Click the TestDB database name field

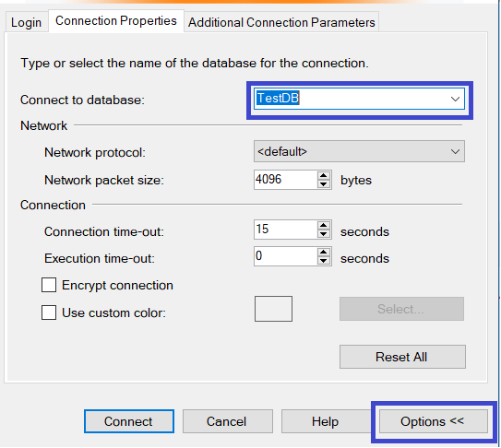pyautogui.click(x=359, y=99)
